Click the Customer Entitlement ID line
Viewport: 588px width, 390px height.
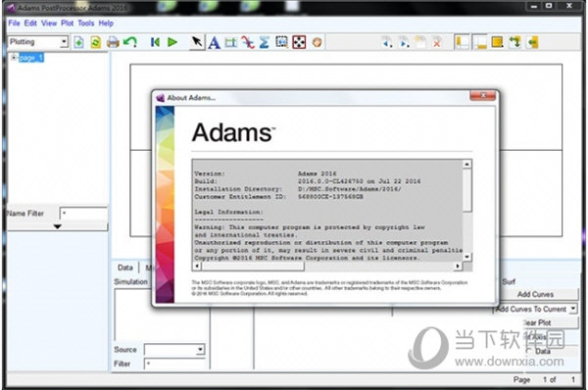point(278,197)
